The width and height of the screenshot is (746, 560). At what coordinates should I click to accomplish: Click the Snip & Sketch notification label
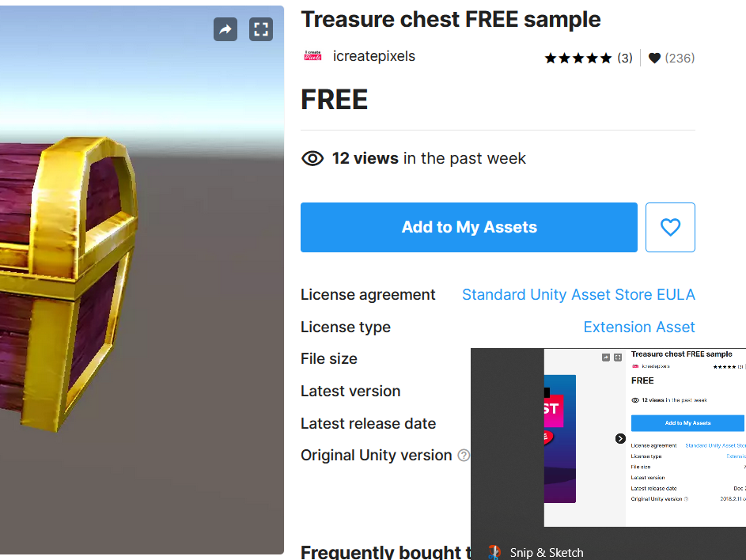(x=547, y=552)
